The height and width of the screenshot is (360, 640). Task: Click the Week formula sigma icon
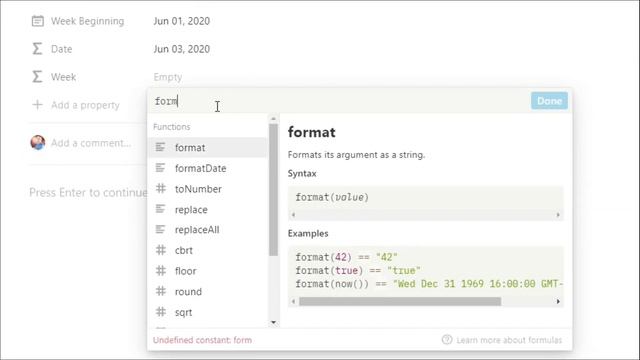pos(37,77)
